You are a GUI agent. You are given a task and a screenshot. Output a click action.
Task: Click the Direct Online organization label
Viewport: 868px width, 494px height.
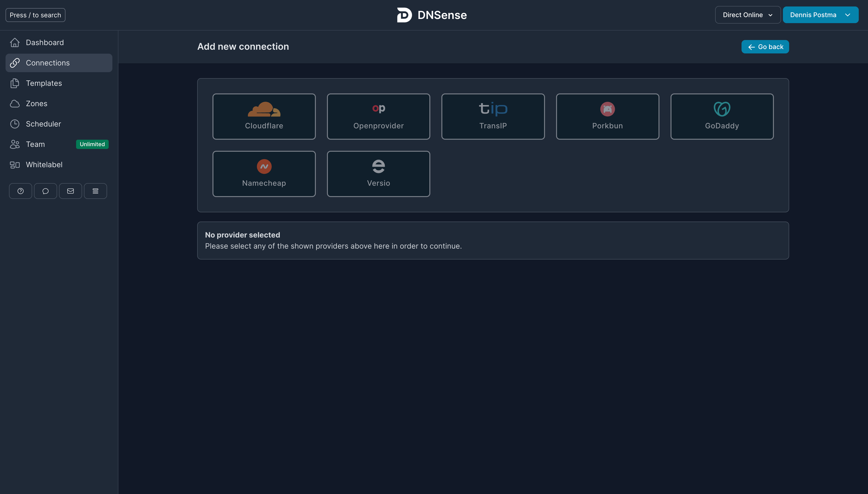[x=742, y=15]
